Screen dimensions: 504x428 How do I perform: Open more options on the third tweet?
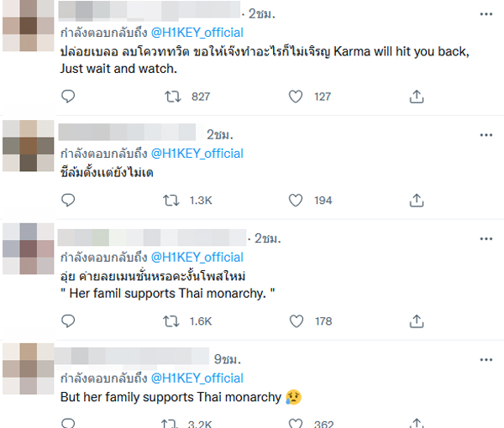pos(486,237)
